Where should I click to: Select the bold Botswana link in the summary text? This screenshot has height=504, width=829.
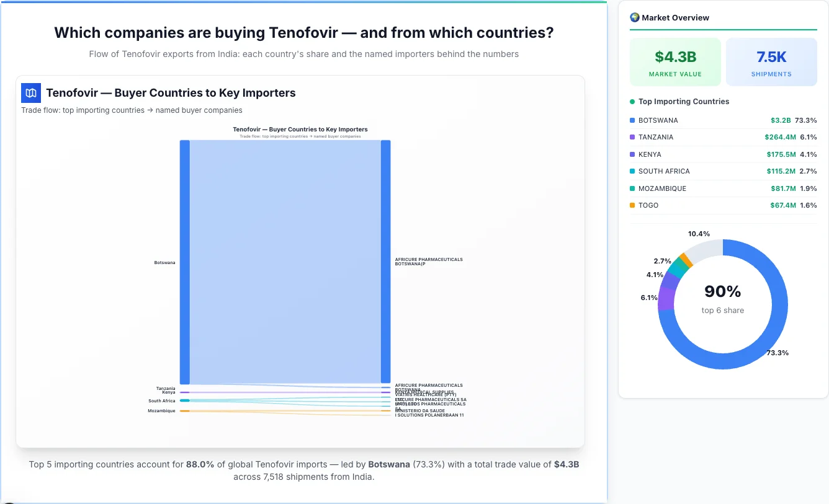[390, 464]
